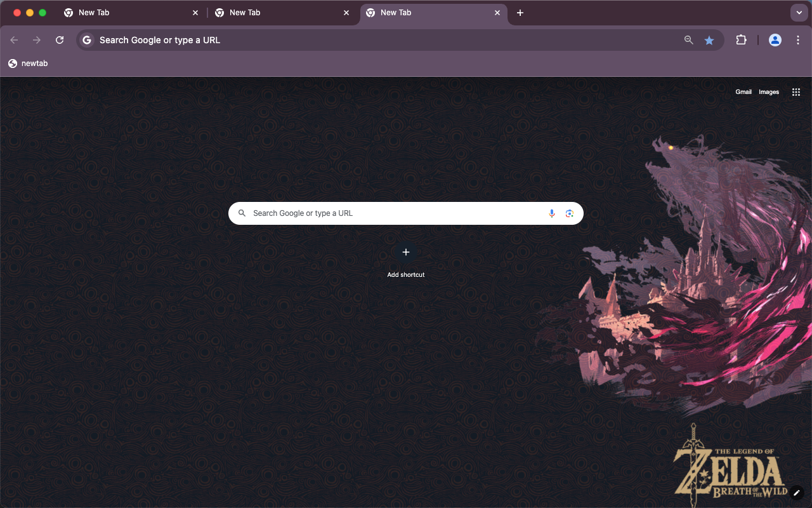Open the zoom magnifier in the address bar

tap(689, 40)
